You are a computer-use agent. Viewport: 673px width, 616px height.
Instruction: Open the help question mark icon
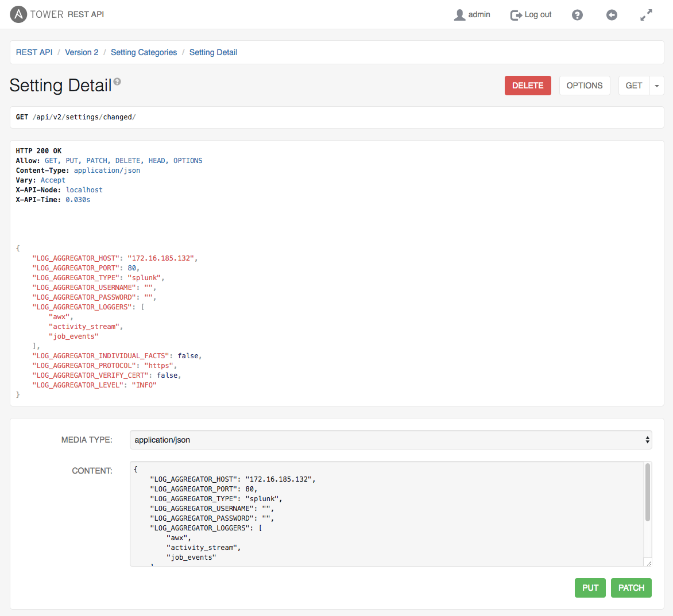pos(577,15)
